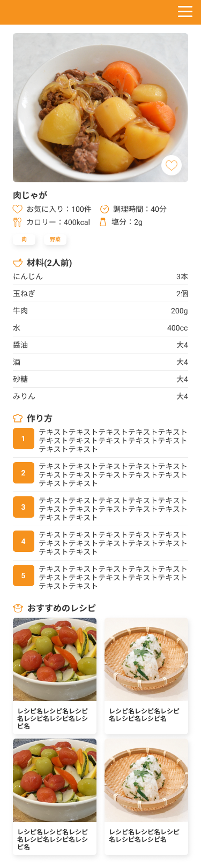
Task: Click the lower rice ball card title text
Action: [x=144, y=836]
